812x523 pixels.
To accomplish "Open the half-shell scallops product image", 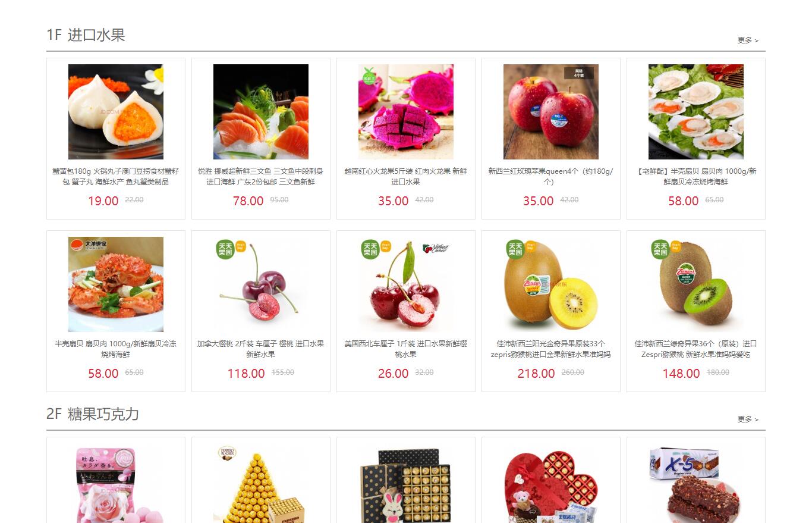I will [x=696, y=112].
